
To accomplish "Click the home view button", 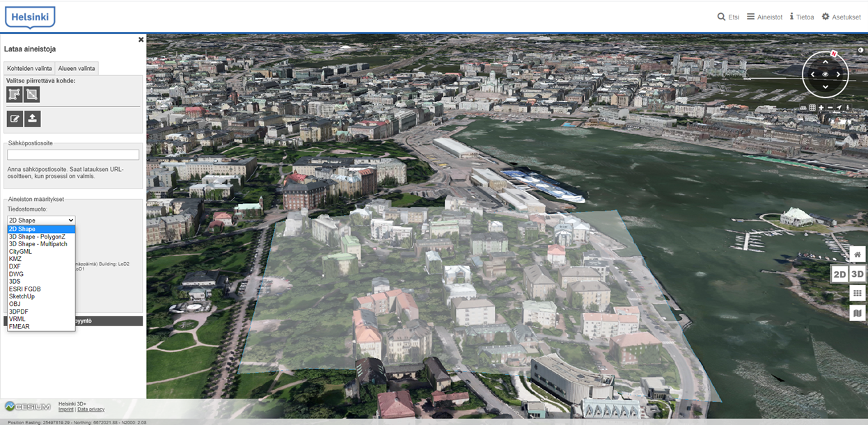I will click(858, 255).
